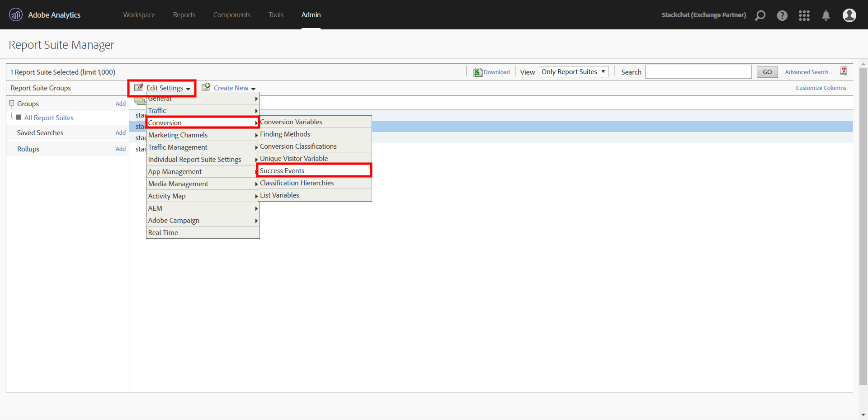Switch to the Components tab

(x=232, y=15)
